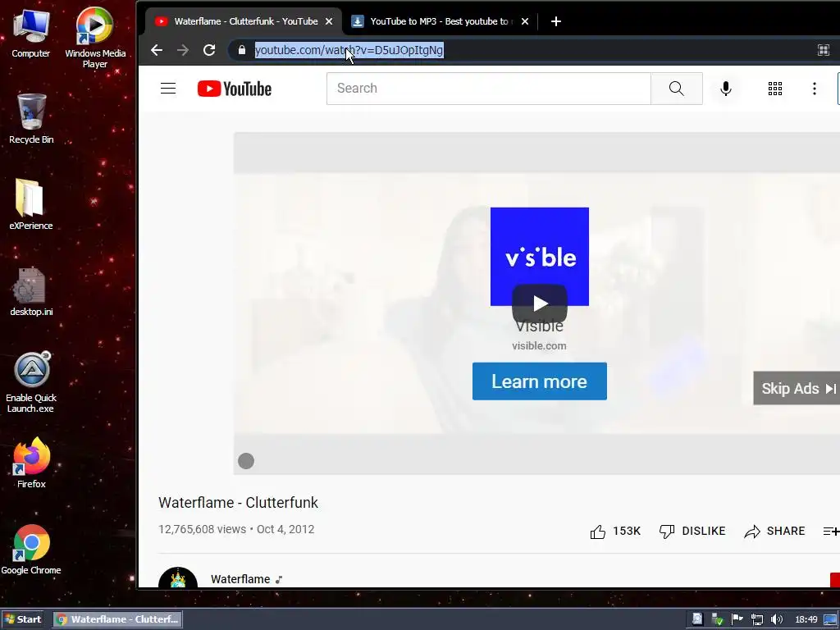
Task: Open the YouTube hamburger guide menu
Action: [x=168, y=89]
